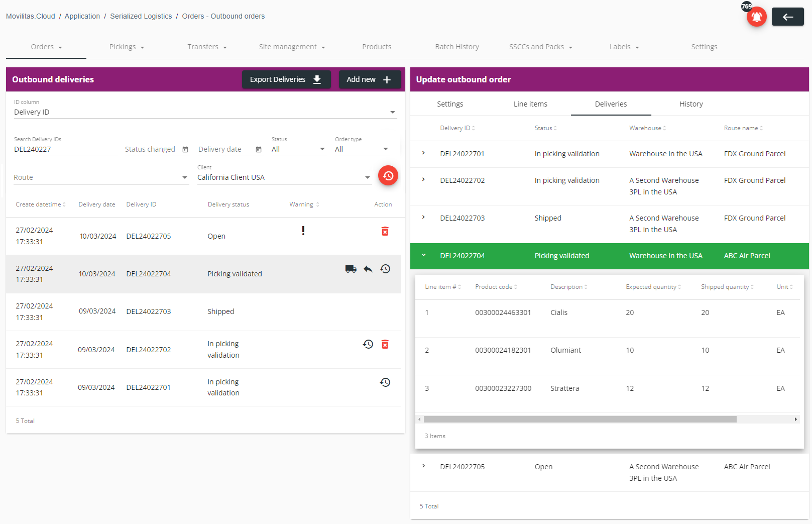Viewport: 812px width, 524px height.
Task: Switch to the Line items tab
Action: 530,104
